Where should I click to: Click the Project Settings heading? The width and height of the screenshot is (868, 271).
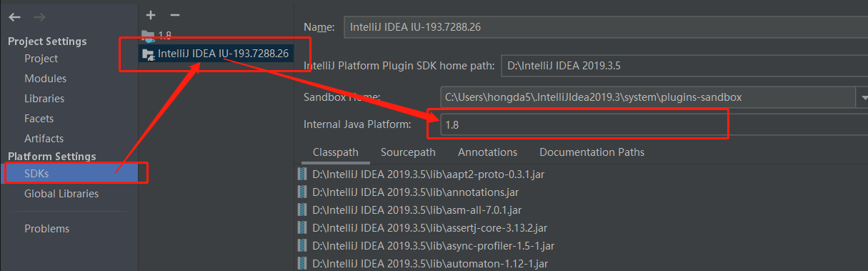click(47, 41)
